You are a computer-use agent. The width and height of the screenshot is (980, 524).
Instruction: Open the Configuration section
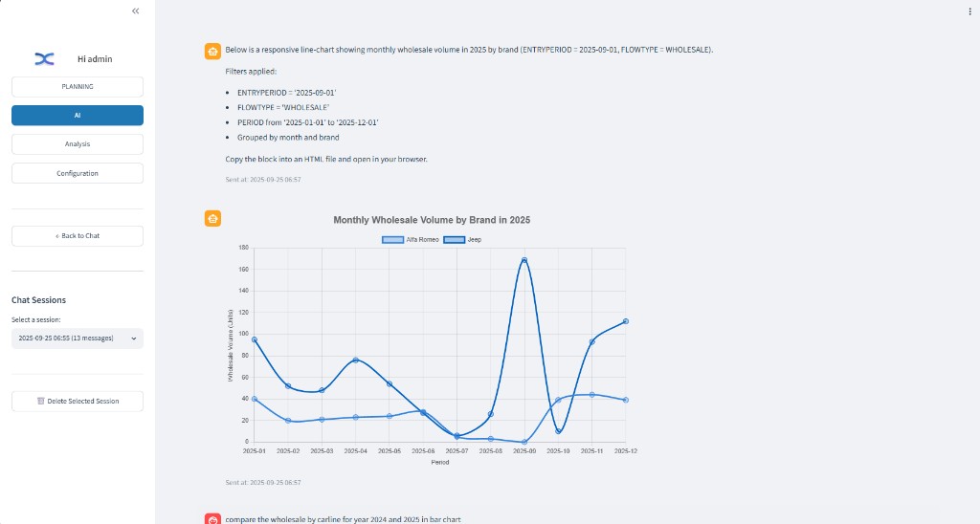(x=78, y=173)
